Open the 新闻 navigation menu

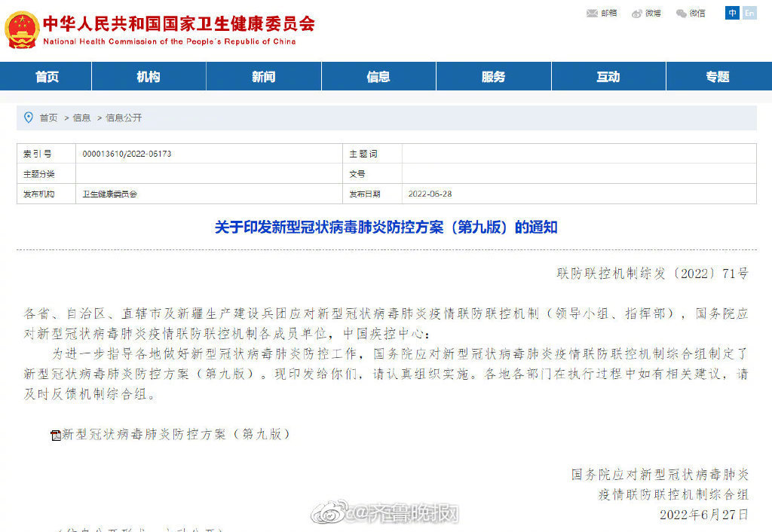(264, 76)
